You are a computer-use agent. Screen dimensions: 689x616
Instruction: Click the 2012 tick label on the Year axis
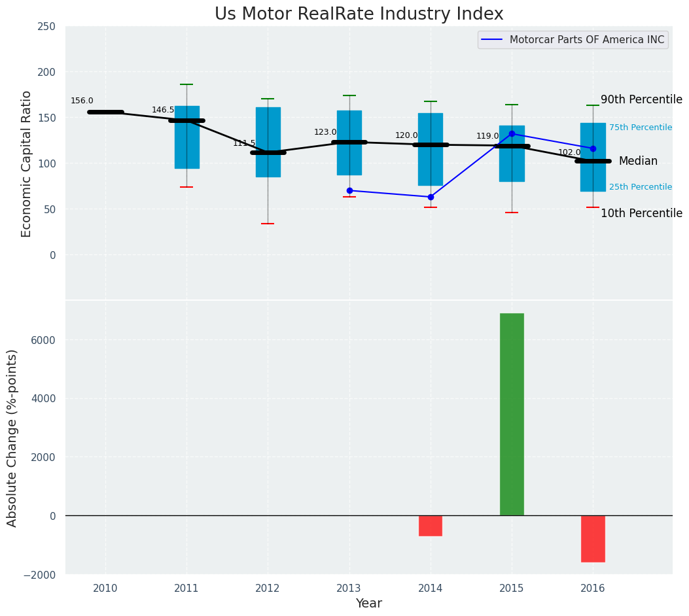coord(268,589)
